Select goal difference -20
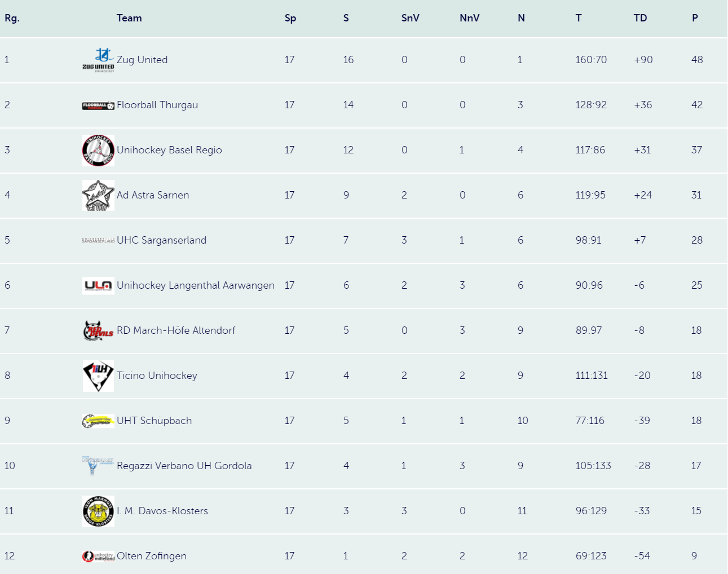This screenshot has height=574, width=728. point(642,376)
